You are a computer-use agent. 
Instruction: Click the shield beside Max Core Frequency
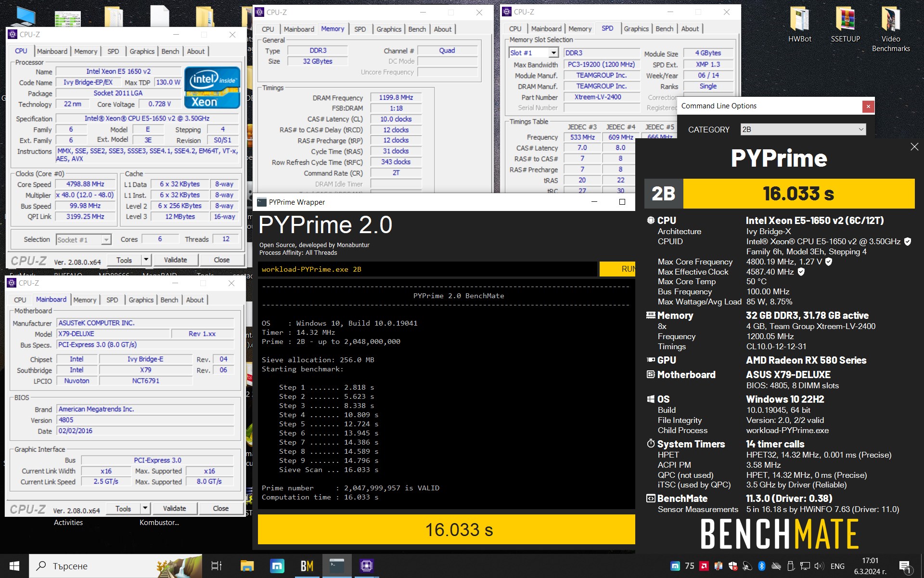pos(829,262)
